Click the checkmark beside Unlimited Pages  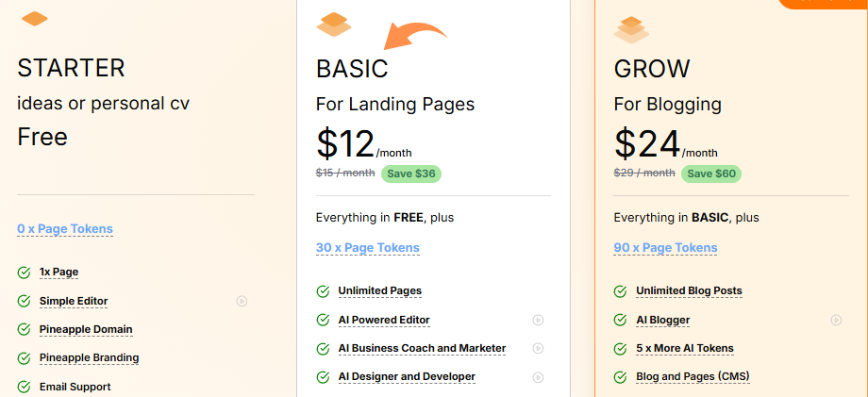point(323,291)
